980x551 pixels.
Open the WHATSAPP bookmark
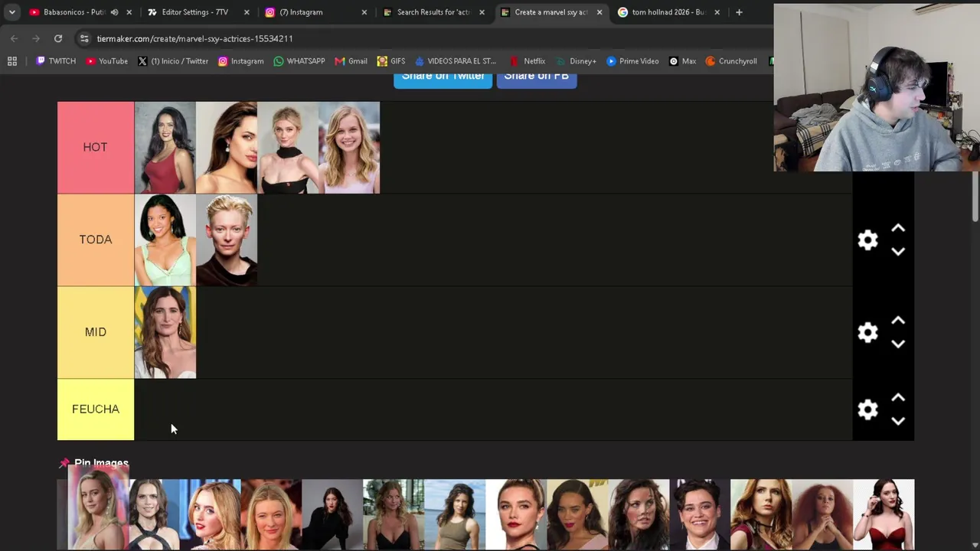tap(299, 61)
